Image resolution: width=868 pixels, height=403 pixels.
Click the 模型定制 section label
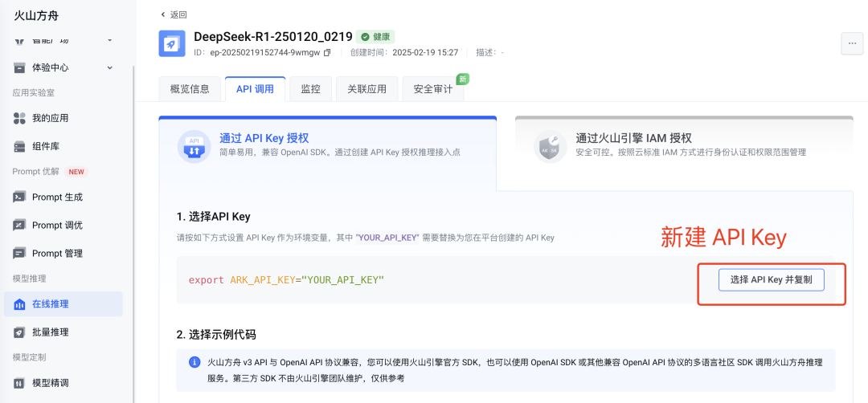point(29,357)
